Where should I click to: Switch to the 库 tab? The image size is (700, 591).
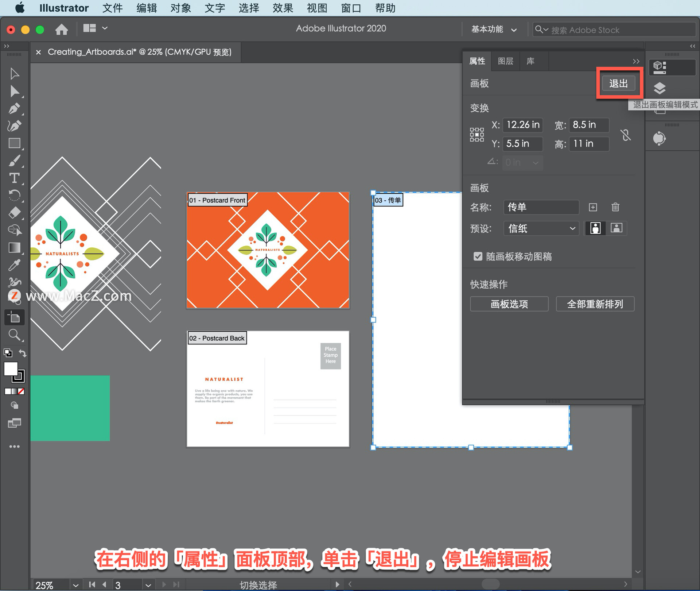point(530,61)
